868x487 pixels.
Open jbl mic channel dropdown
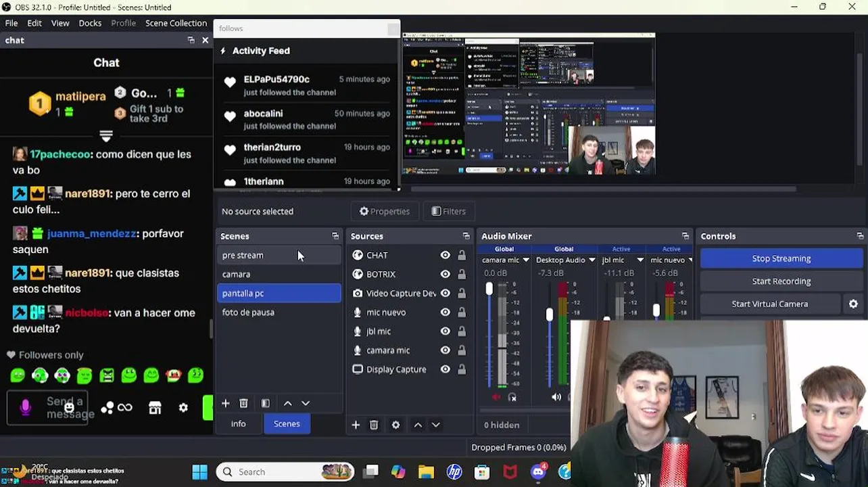click(640, 260)
